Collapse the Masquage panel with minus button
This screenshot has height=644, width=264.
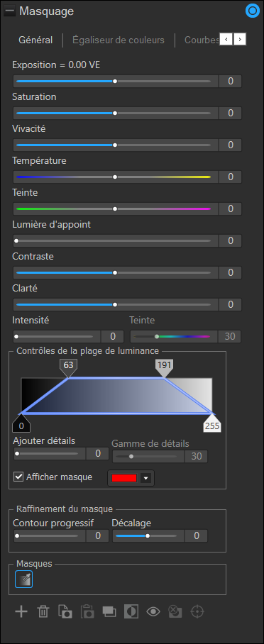(9, 11)
